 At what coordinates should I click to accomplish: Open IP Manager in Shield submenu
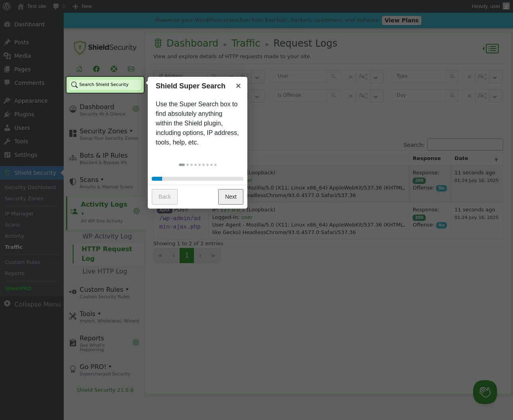pyautogui.click(x=19, y=214)
